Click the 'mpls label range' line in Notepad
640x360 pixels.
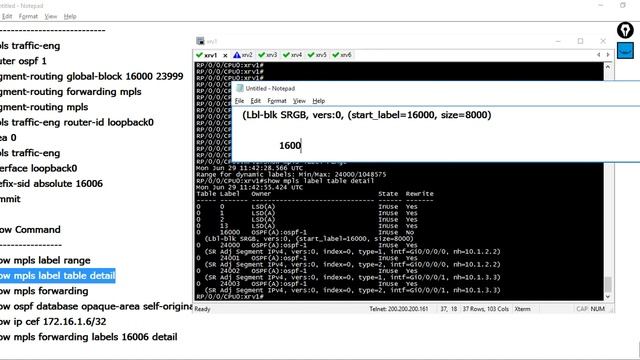[x=45, y=260]
